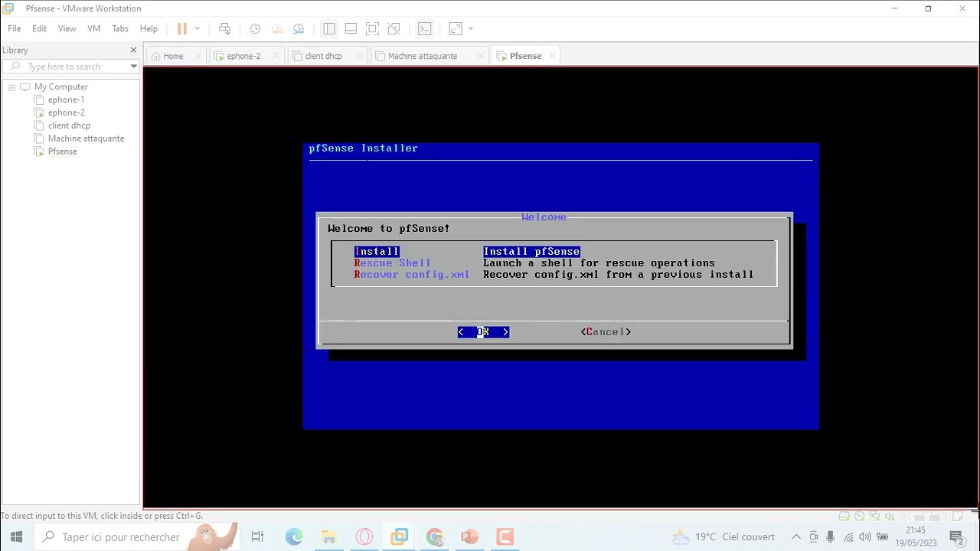
Task: Toggle the Library sidebar view
Action: point(329,28)
